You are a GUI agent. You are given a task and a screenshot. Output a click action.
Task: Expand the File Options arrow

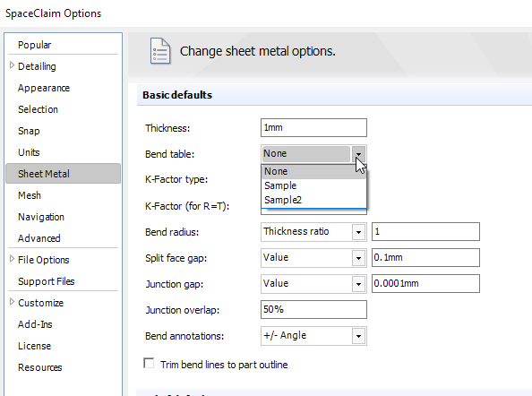tap(12, 259)
